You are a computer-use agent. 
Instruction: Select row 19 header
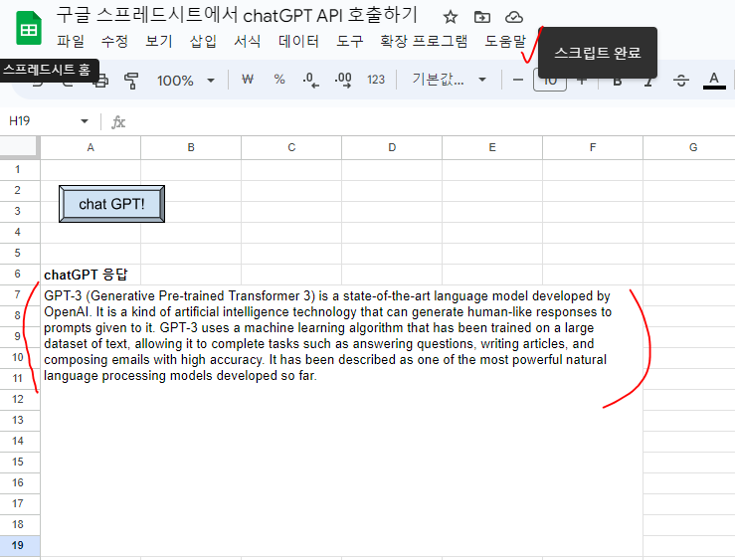point(18,545)
